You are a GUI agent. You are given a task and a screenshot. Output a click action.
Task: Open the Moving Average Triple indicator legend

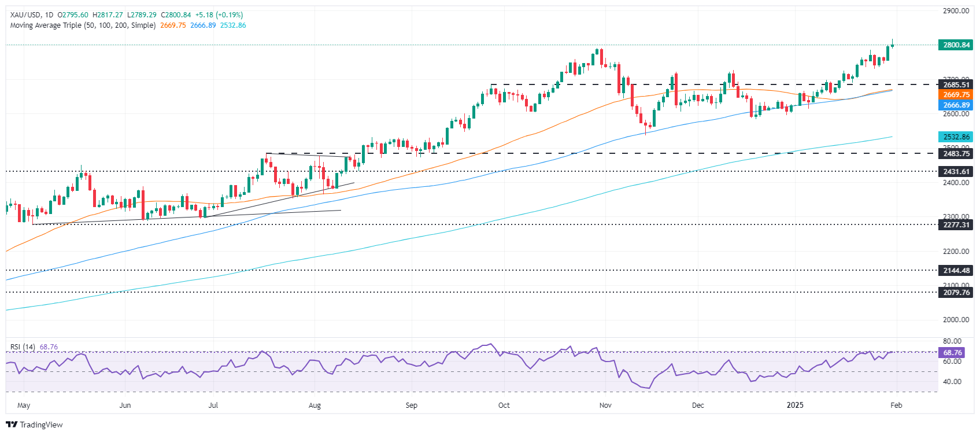click(83, 25)
